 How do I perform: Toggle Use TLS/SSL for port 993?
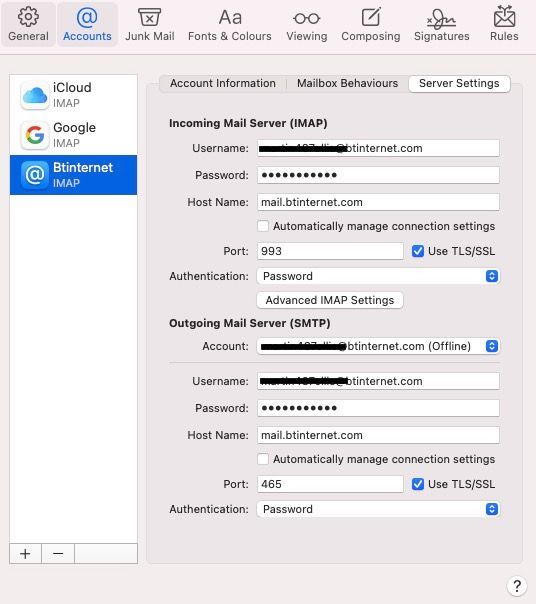[418, 251]
